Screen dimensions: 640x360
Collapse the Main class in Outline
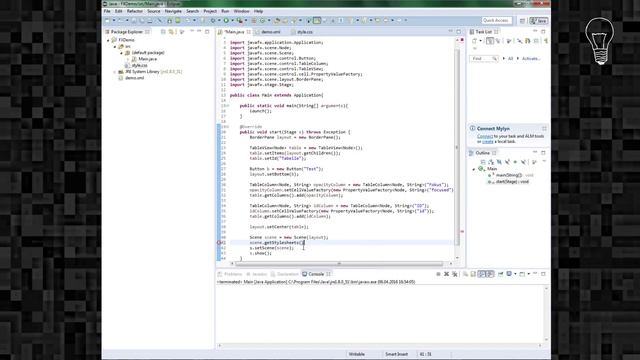coord(474,169)
